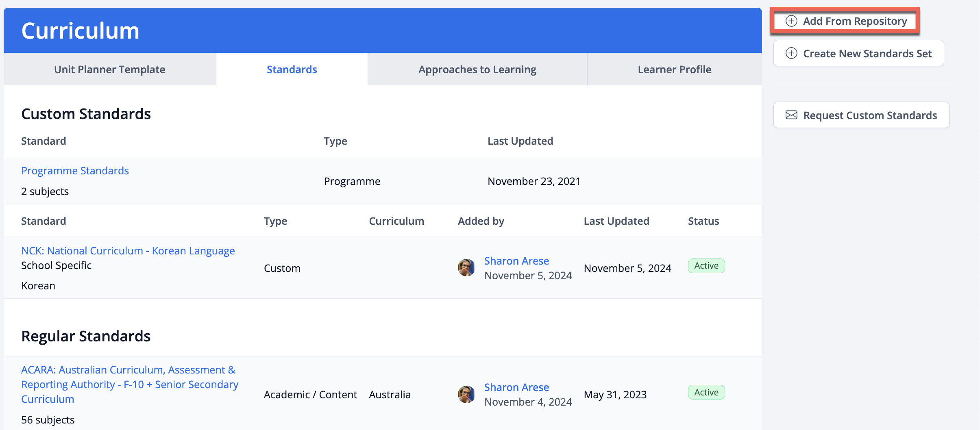Click Sharon Arese's avatar in the ACARA row

pos(466,394)
